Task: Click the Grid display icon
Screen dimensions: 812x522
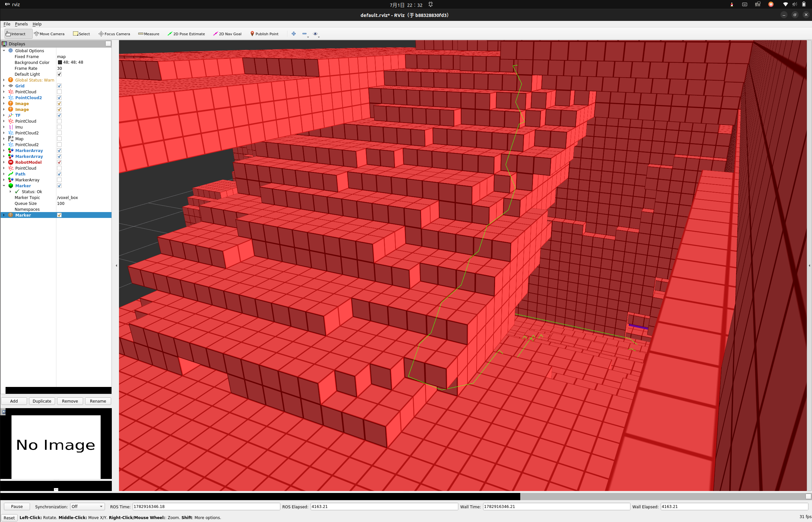Action: tap(10, 86)
